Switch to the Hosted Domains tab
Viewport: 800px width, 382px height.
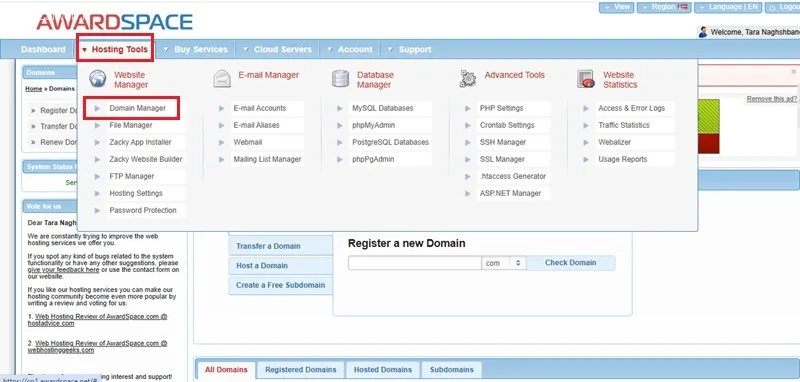[x=383, y=370]
